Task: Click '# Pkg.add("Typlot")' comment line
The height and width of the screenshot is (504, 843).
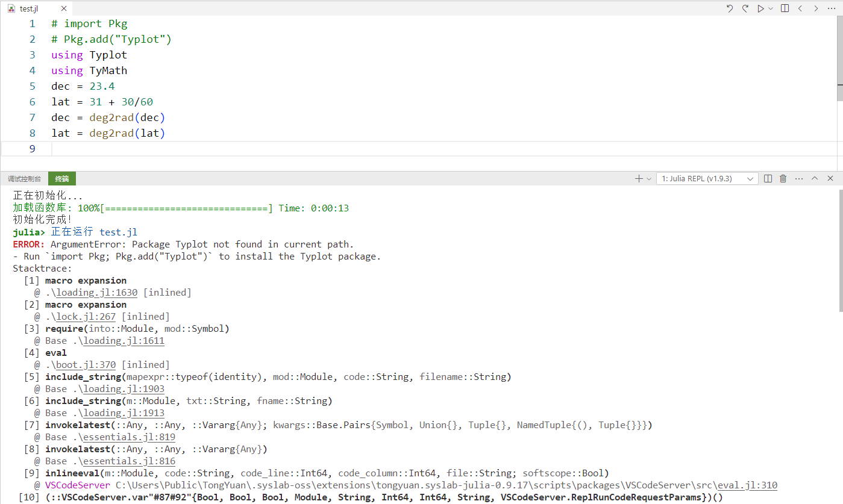Action: 111,39
